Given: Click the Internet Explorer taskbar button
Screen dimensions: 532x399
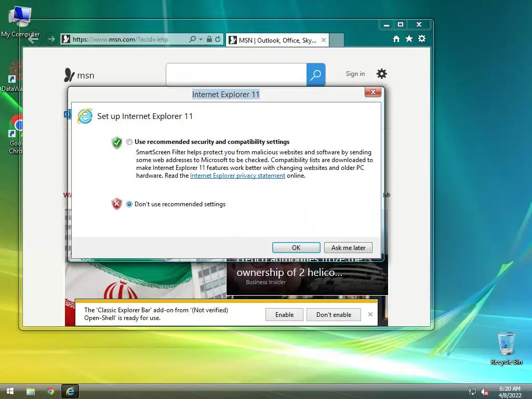Looking at the screenshot, I should [70, 392].
